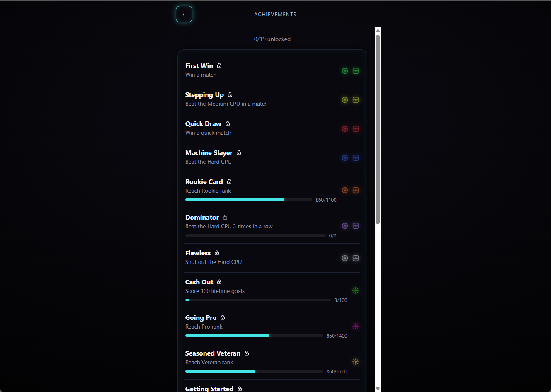The height and width of the screenshot is (392, 551).
Task: Click the lock icon next to First Win
Action: click(219, 65)
